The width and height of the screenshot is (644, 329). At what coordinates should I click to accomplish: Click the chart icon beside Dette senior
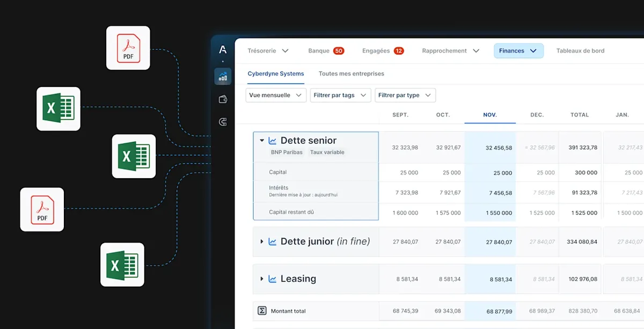pyautogui.click(x=273, y=141)
